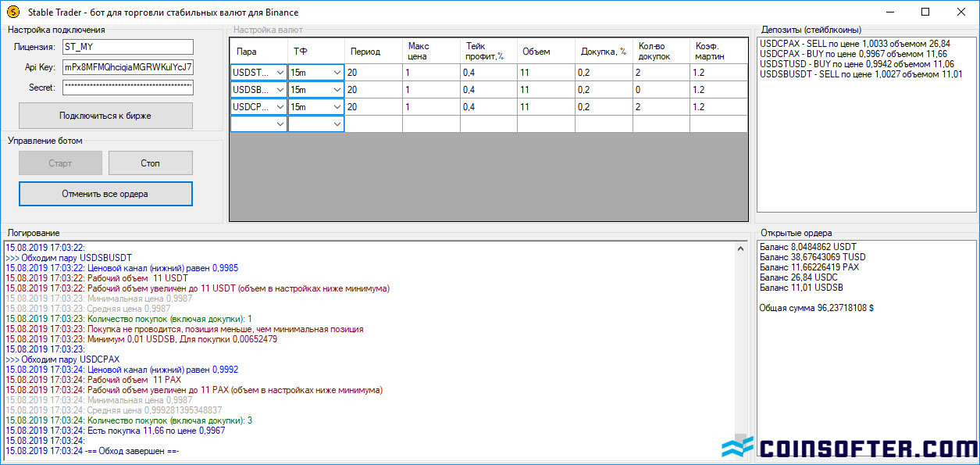Click the Объем cell 11 in USDCP row

[546, 106]
